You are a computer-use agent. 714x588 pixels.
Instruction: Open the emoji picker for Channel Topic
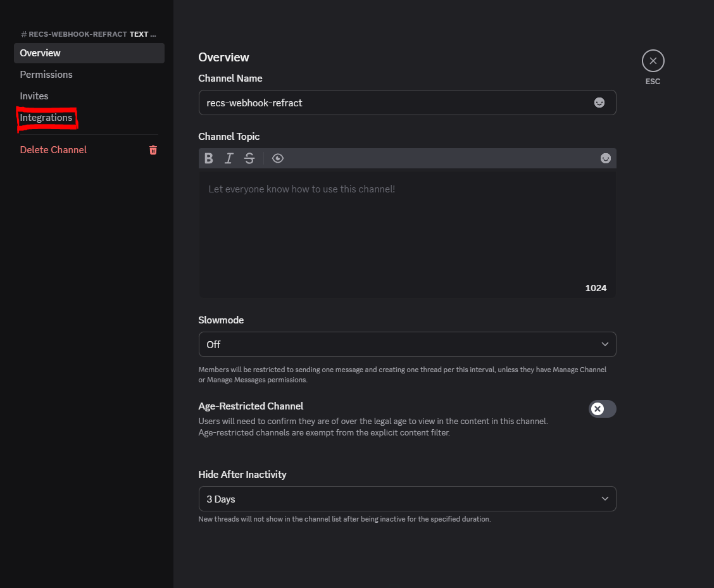(x=606, y=158)
